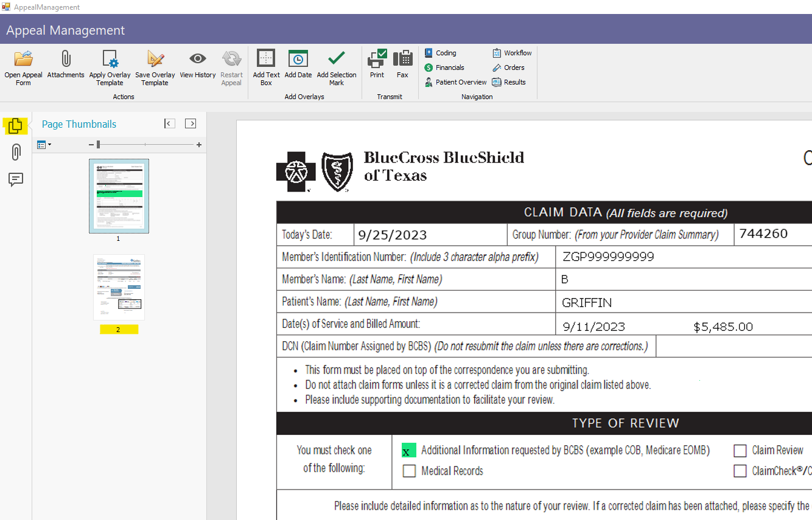Open the comments sidebar panel

tap(16, 179)
